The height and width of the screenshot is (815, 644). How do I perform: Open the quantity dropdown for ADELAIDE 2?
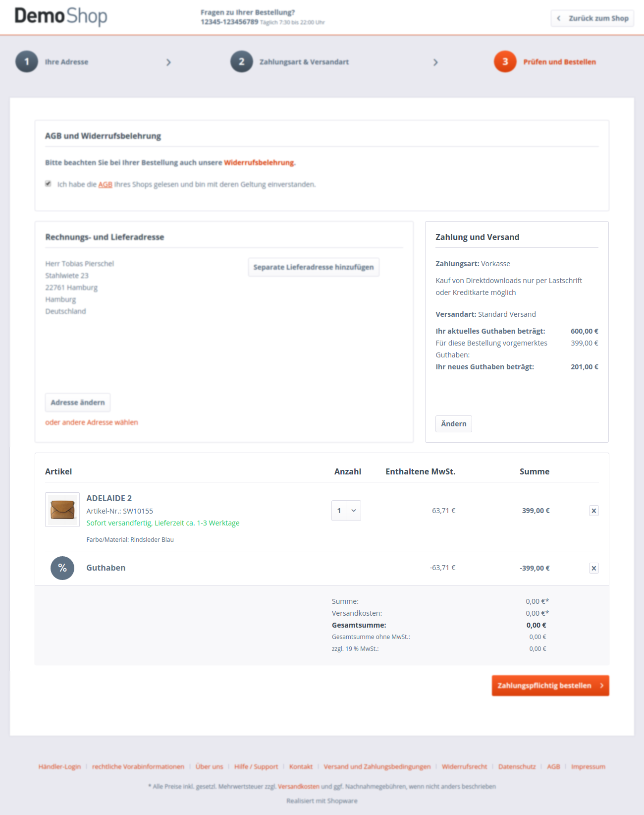pos(346,511)
